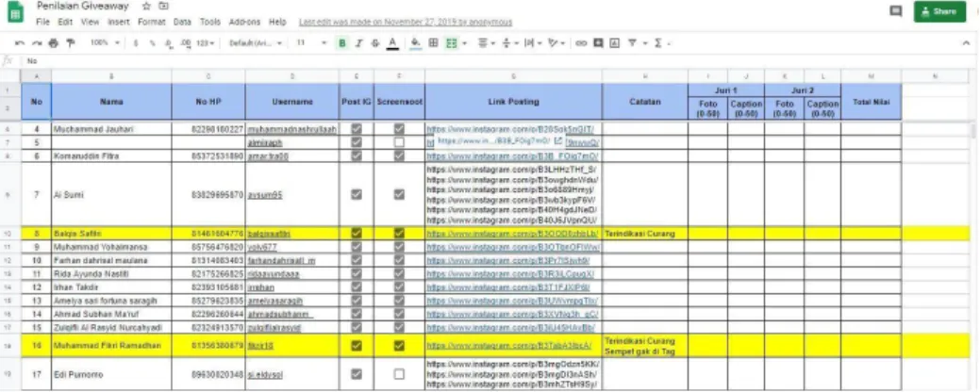
Task: Open the Format menu
Action: 151,22
